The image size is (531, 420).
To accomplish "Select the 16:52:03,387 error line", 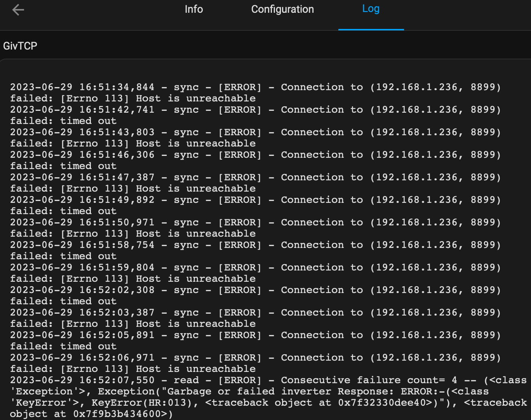I will pyautogui.click(x=255, y=318).
